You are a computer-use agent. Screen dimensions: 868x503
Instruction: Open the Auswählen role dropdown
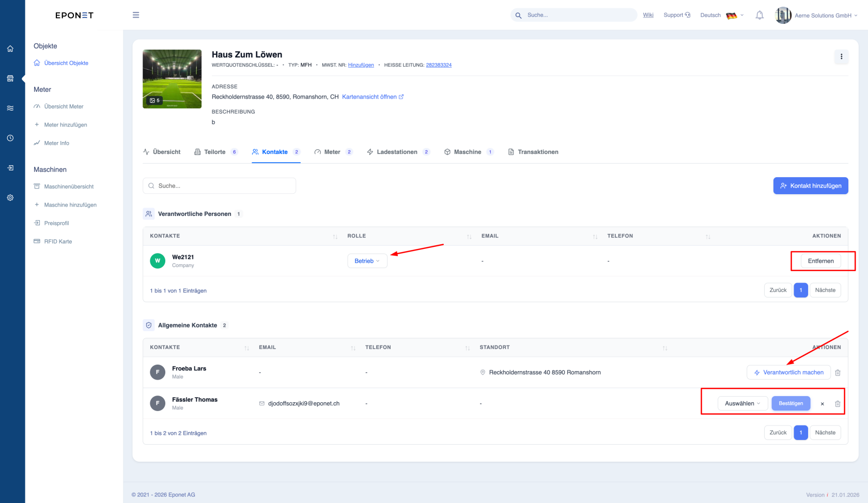coord(742,403)
